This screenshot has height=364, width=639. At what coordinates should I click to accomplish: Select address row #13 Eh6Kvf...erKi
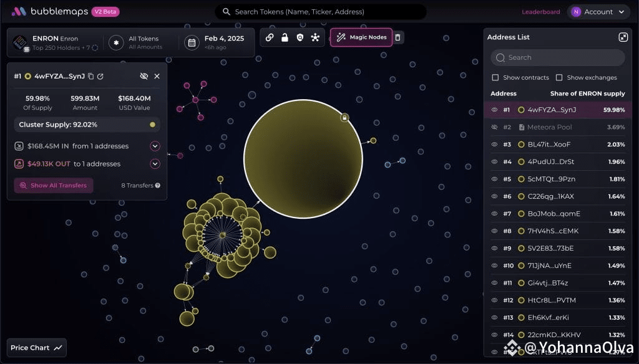point(557,317)
